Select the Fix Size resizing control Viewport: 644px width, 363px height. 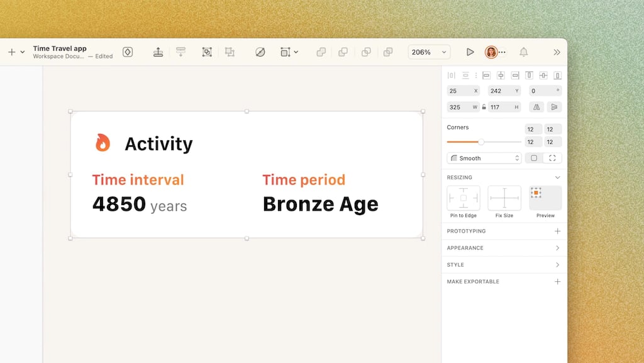tap(504, 198)
